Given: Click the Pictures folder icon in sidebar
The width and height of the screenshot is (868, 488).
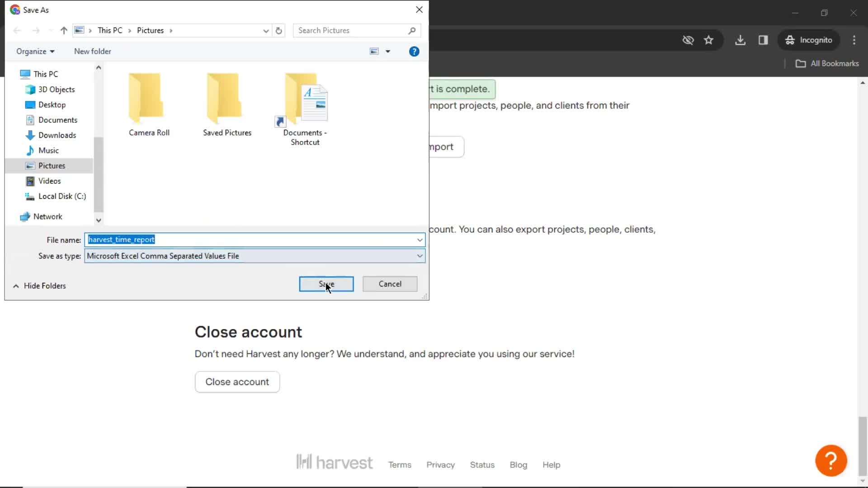Looking at the screenshot, I should coord(30,165).
